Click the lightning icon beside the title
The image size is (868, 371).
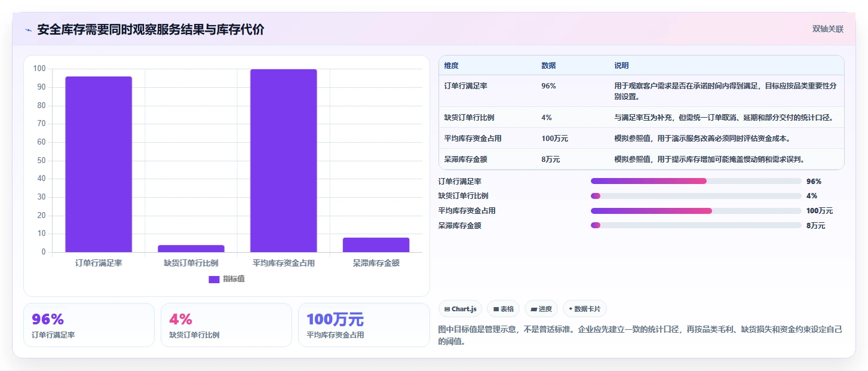point(28,30)
